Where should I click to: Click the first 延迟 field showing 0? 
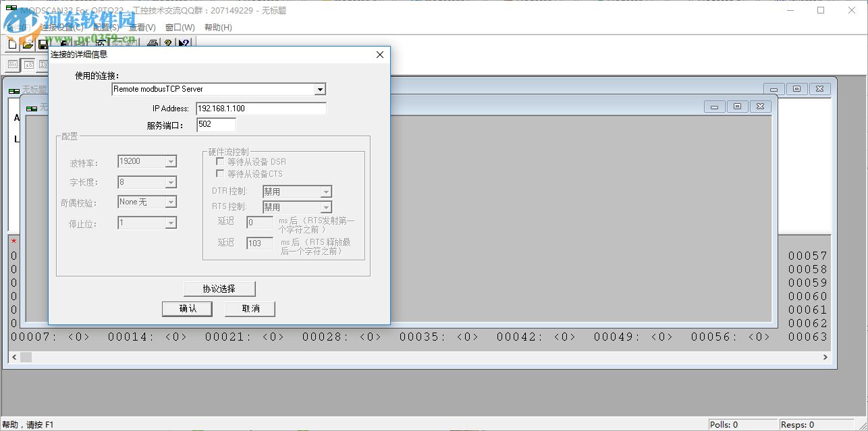[260, 223]
